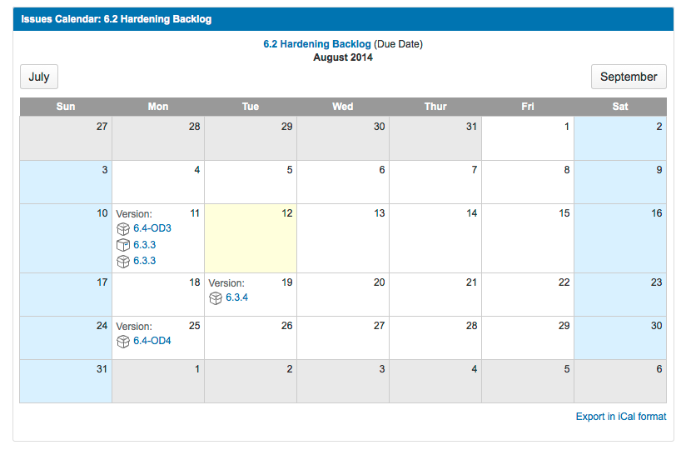Viewport: 686px width, 450px height.
Task: Click the 6.4-OD4 version package icon
Action: [123, 341]
